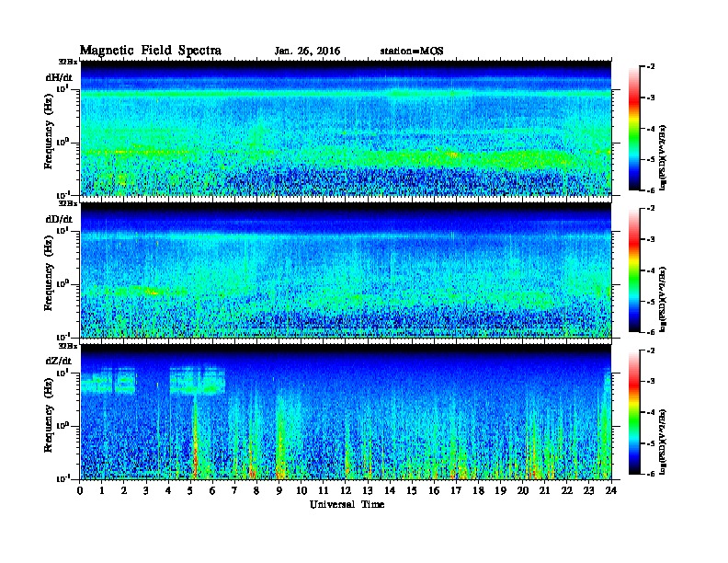The image size is (728, 563).
Task: Click the hour "19" tick label
Action: pyautogui.click(x=500, y=490)
